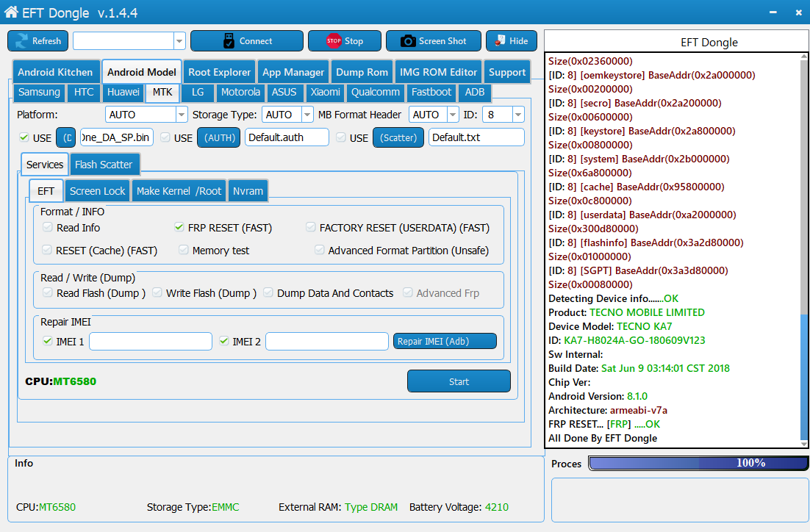Click the Hide button icon
This screenshot has height=532, width=810.
[x=500, y=41]
